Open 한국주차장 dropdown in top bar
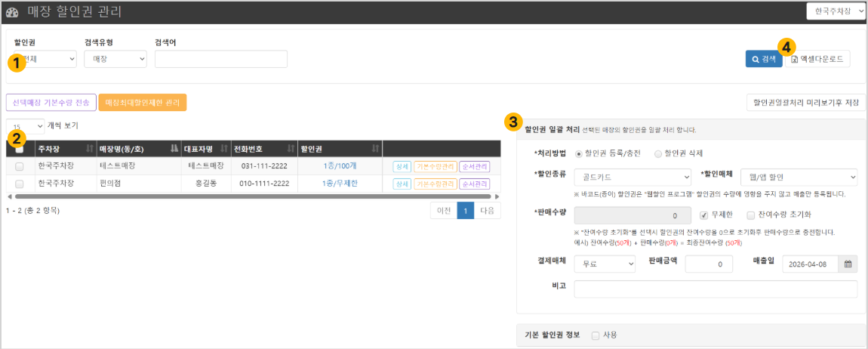The height and width of the screenshot is (349, 868). coord(836,12)
